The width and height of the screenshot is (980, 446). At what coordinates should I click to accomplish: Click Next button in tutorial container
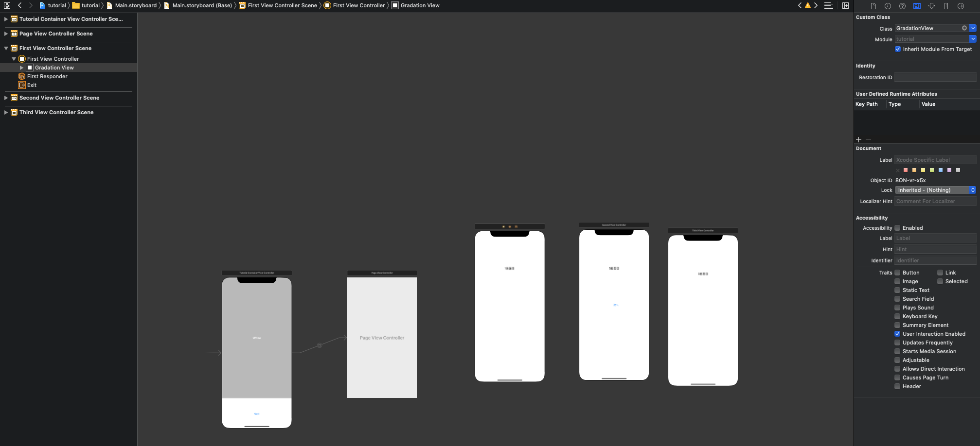257,414
